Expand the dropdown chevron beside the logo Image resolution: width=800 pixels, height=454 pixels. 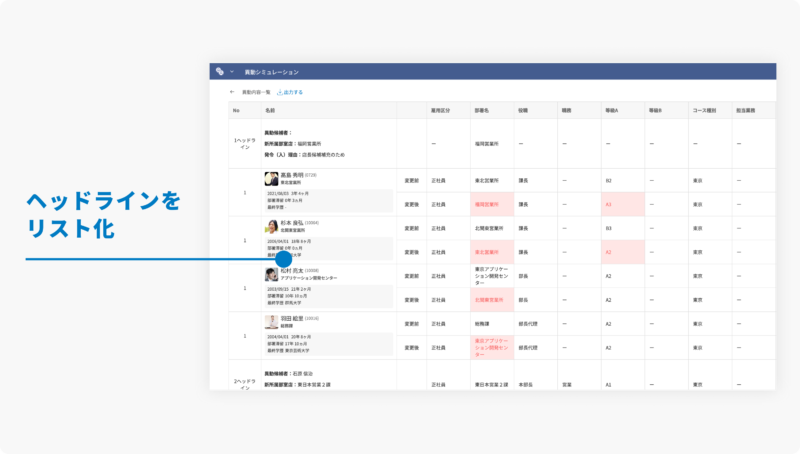(232, 72)
